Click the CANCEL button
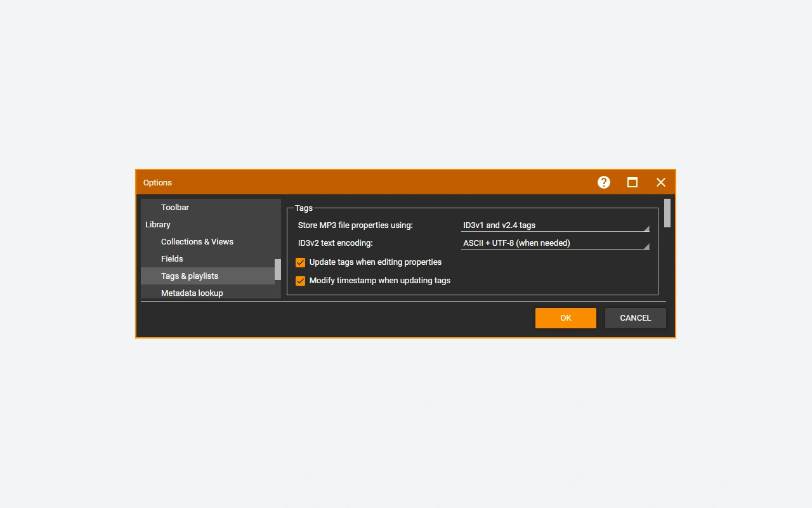Screen dimensions: 812x508 click(636, 318)
